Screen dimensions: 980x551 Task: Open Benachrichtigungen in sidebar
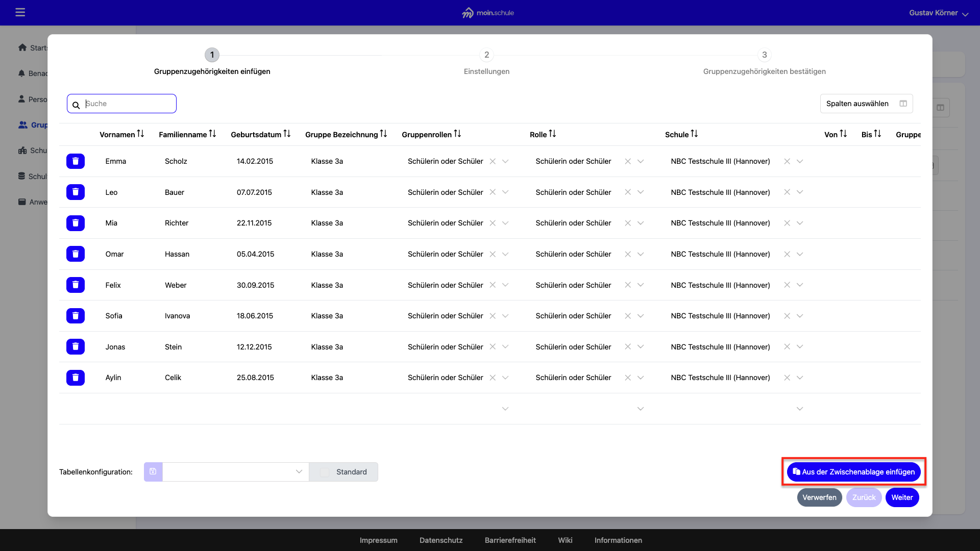(33, 73)
